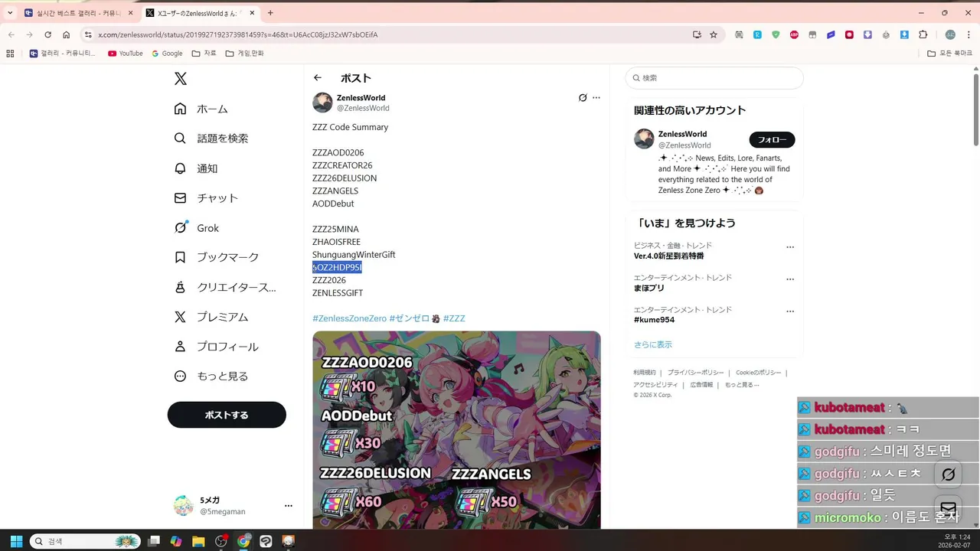This screenshot has width=980, height=551.
Task: Open the floating Grok button bottom right
Action: pyautogui.click(x=948, y=474)
